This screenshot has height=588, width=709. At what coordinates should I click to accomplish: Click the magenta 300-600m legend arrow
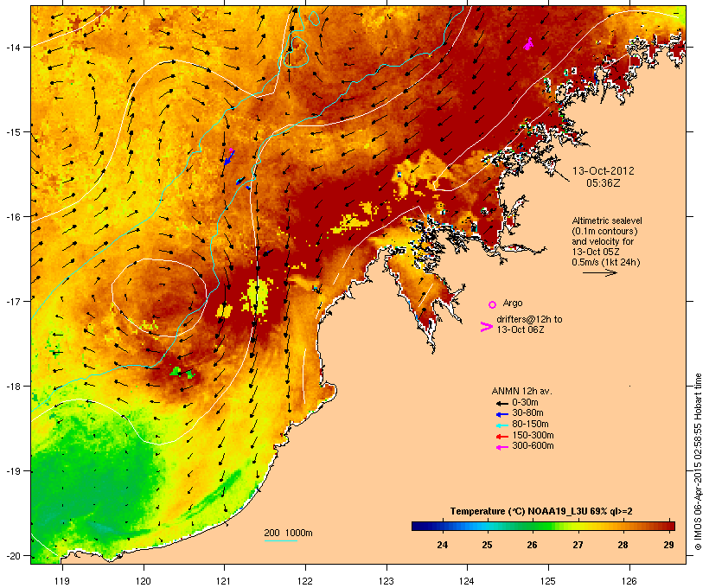[501, 447]
